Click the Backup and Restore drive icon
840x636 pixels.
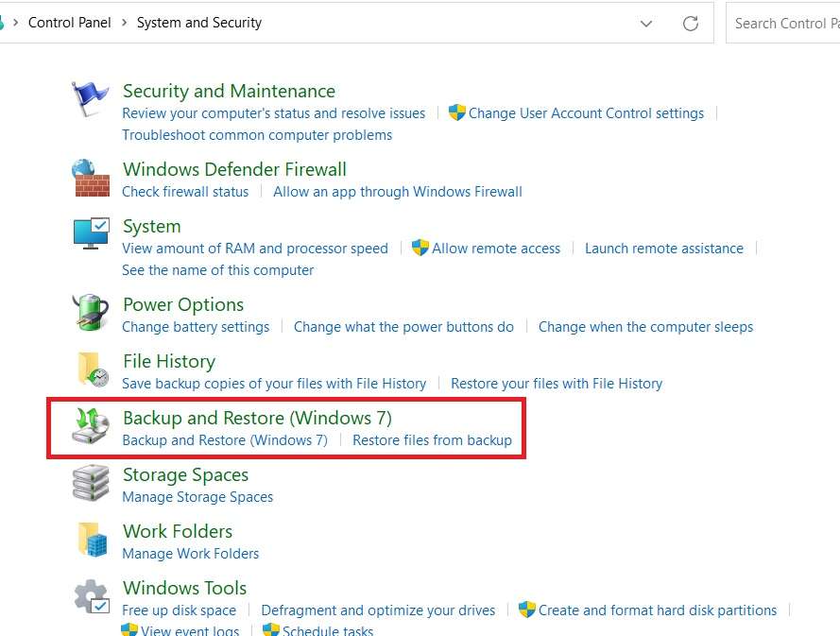pyautogui.click(x=91, y=426)
